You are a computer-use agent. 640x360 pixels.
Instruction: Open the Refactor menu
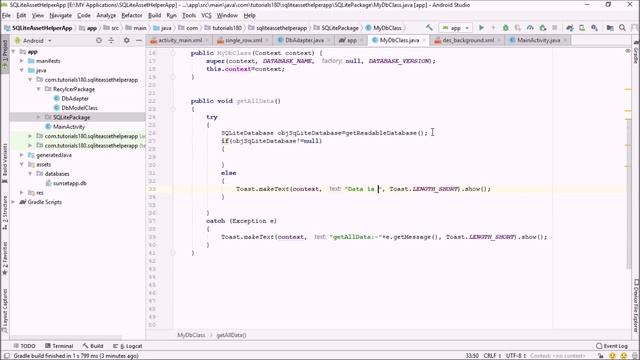(132, 16)
